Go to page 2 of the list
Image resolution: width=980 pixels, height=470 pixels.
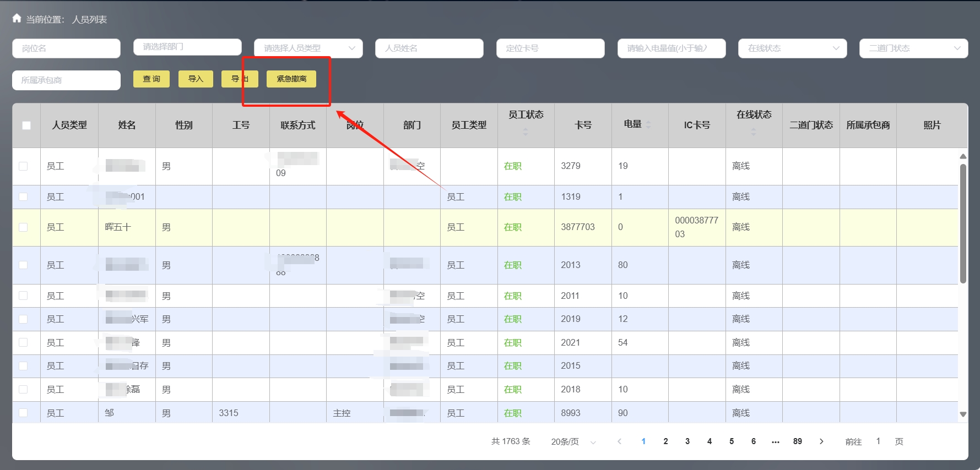[665, 441]
